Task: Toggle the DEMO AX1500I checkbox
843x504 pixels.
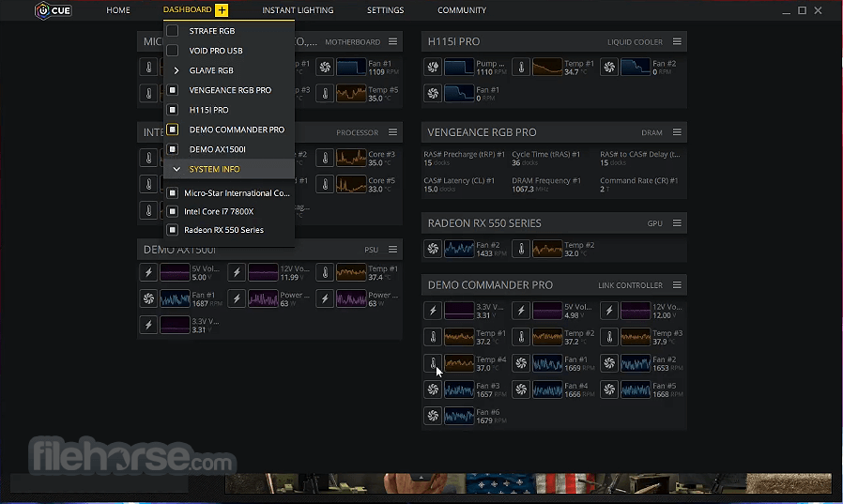Action: pyautogui.click(x=172, y=149)
